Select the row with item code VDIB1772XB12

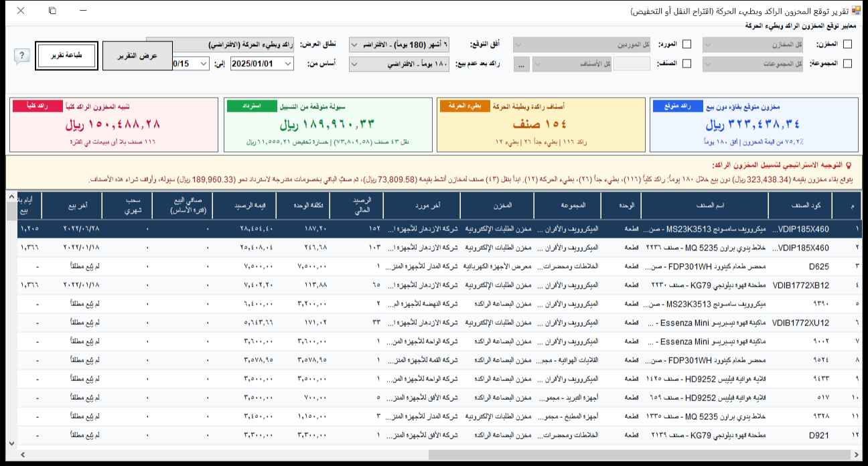click(x=439, y=285)
